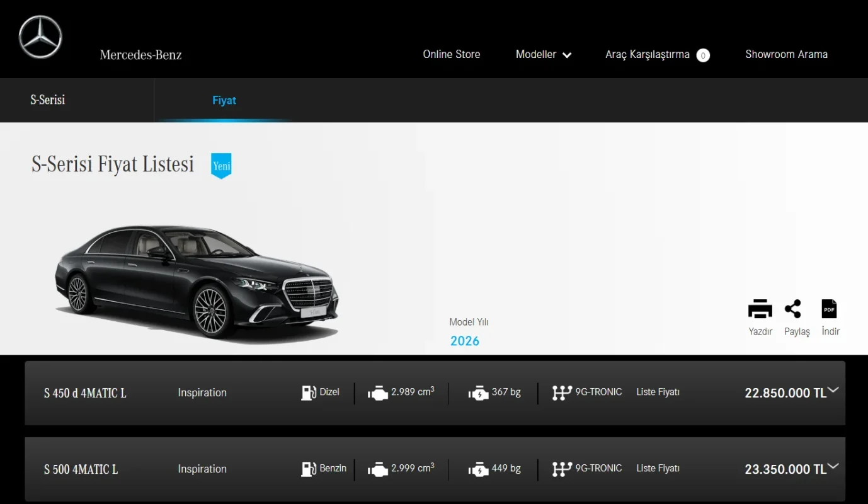The height and width of the screenshot is (504, 868).
Task: Click the Dizel fuel type label
Action: (x=329, y=392)
